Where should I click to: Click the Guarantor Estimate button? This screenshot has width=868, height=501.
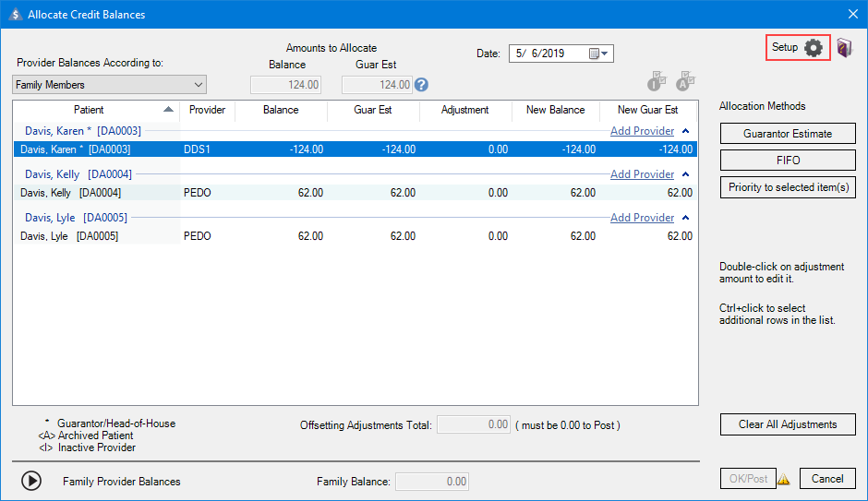point(787,134)
